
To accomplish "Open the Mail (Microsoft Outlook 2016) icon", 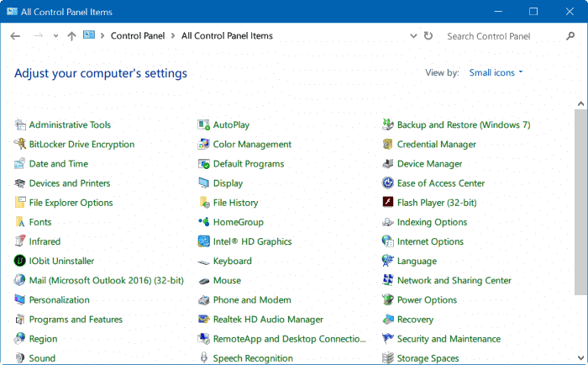I will [x=20, y=280].
